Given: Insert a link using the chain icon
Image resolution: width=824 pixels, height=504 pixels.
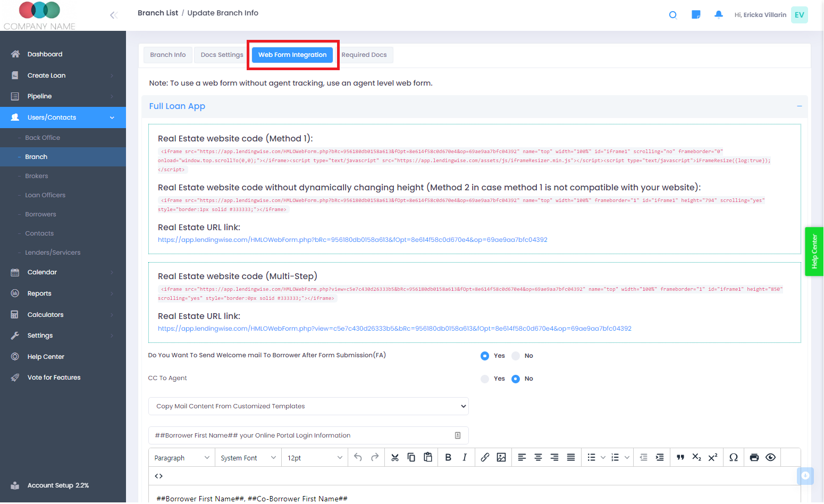Looking at the screenshot, I should pos(485,458).
